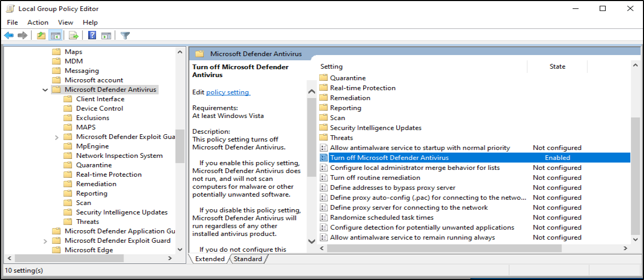Click the description pane's scroll-up arrow
Screen dimensions: 644x280
pos(311,92)
